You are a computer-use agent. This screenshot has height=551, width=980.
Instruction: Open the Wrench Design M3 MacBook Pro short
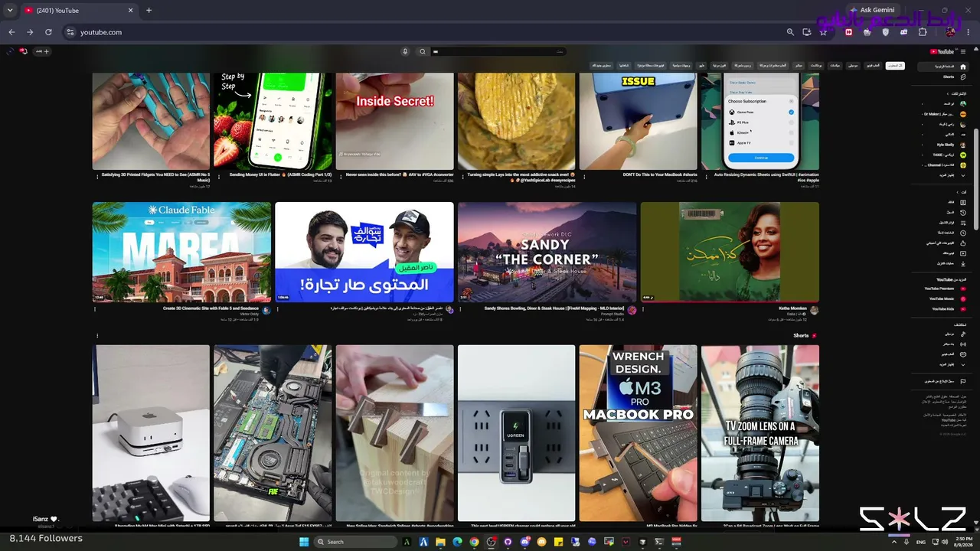point(638,433)
